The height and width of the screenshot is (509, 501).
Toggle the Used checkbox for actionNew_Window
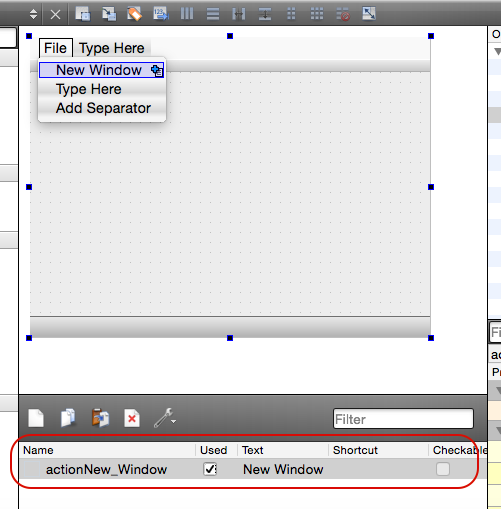(x=210, y=469)
